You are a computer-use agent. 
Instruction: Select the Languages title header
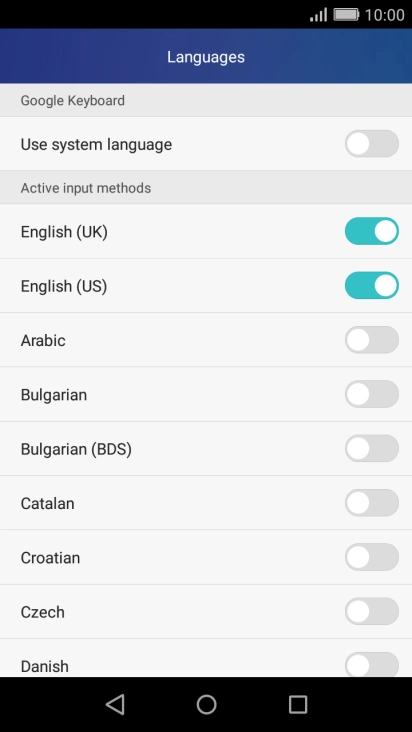206,57
